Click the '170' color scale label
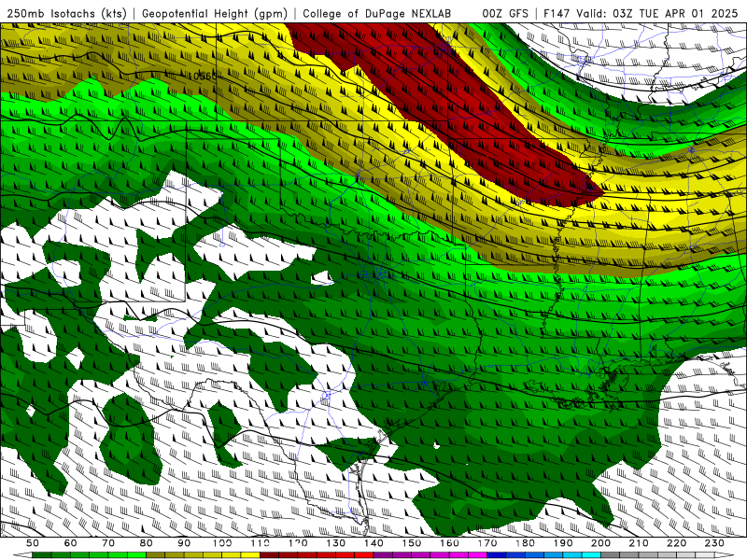The width and height of the screenshot is (747, 560). [487, 543]
